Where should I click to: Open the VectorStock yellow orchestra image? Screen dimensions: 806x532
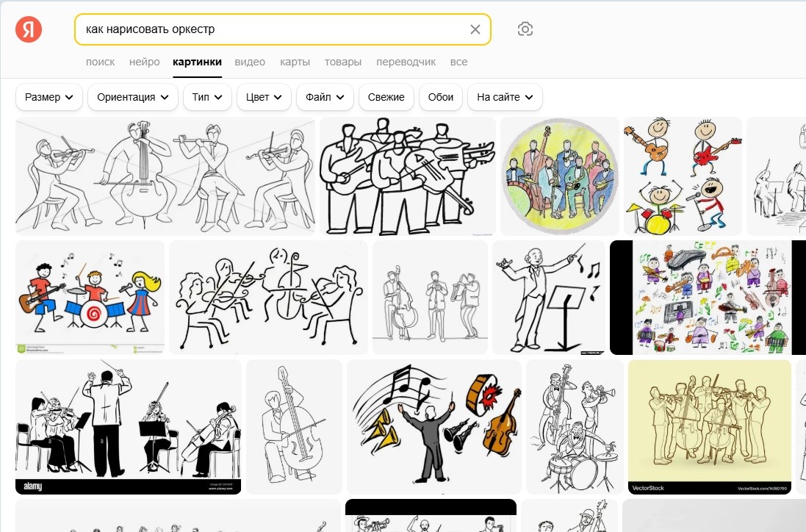tap(709, 427)
